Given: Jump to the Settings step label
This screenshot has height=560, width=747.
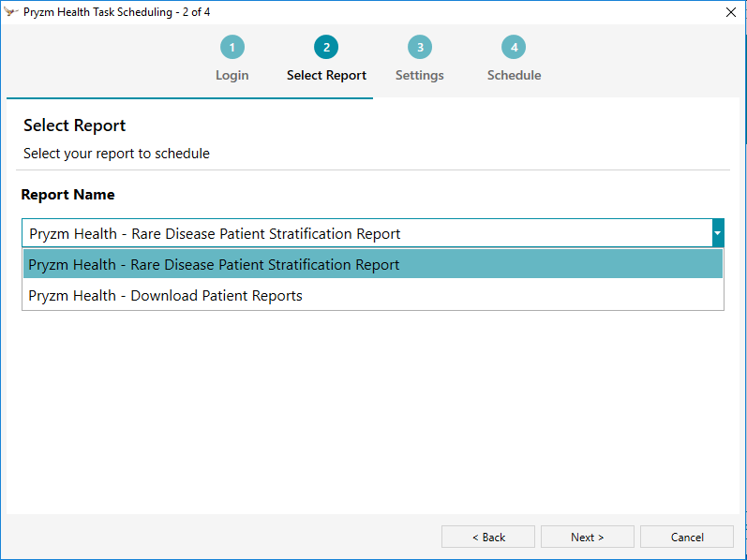Looking at the screenshot, I should tap(420, 75).
